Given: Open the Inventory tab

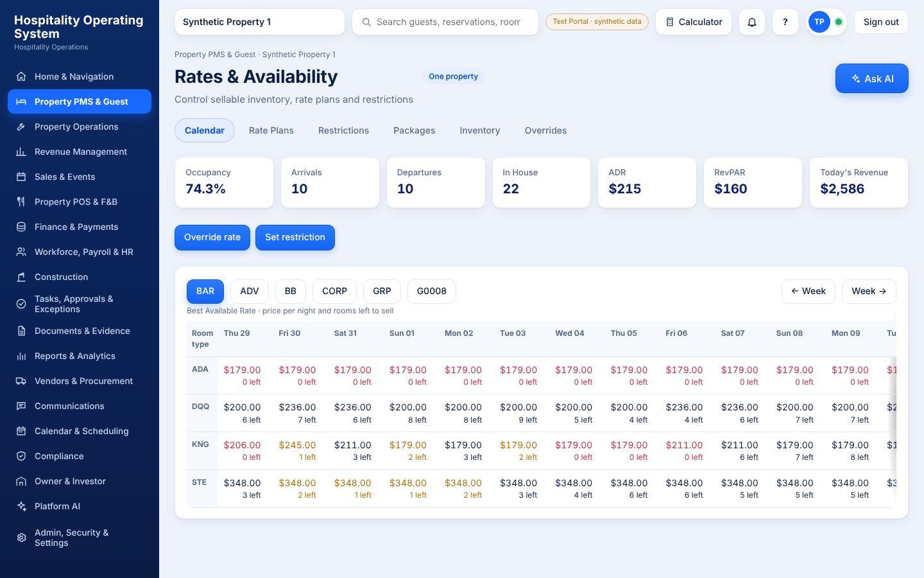Looking at the screenshot, I should (480, 130).
